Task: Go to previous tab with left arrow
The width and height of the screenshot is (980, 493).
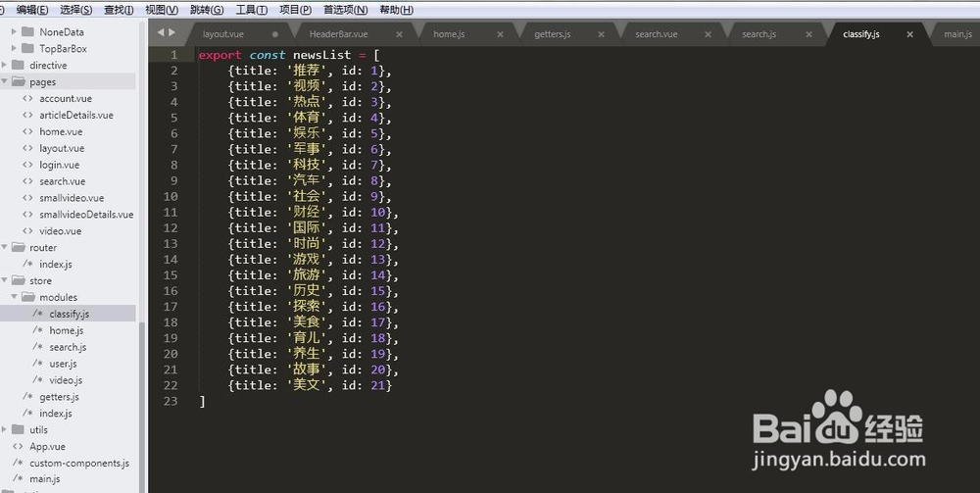Action: point(161,32)
